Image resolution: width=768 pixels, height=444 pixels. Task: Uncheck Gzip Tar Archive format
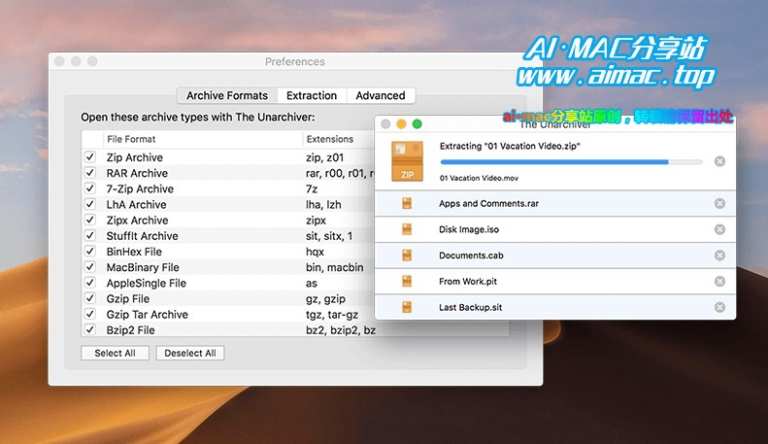point(90,314)
